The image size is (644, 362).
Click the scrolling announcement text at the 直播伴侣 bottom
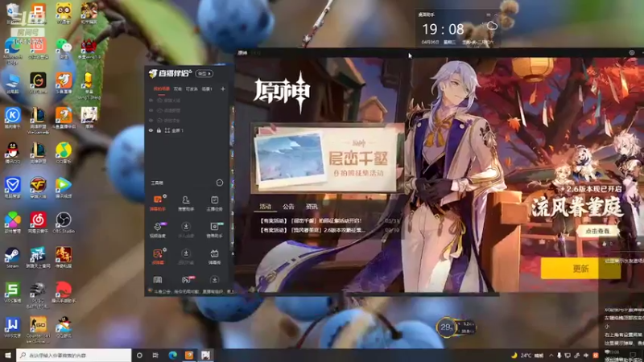pyautogui.click(x=192, y=291)
